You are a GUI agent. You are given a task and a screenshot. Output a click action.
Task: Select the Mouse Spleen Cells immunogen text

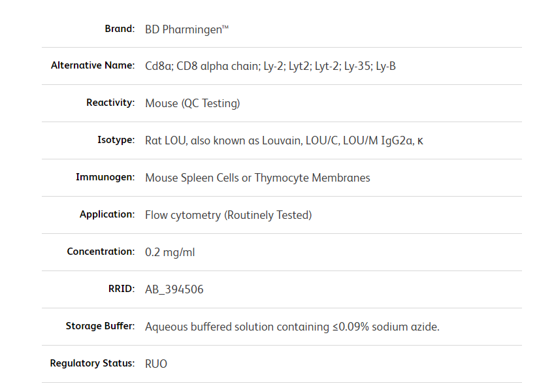257,178
